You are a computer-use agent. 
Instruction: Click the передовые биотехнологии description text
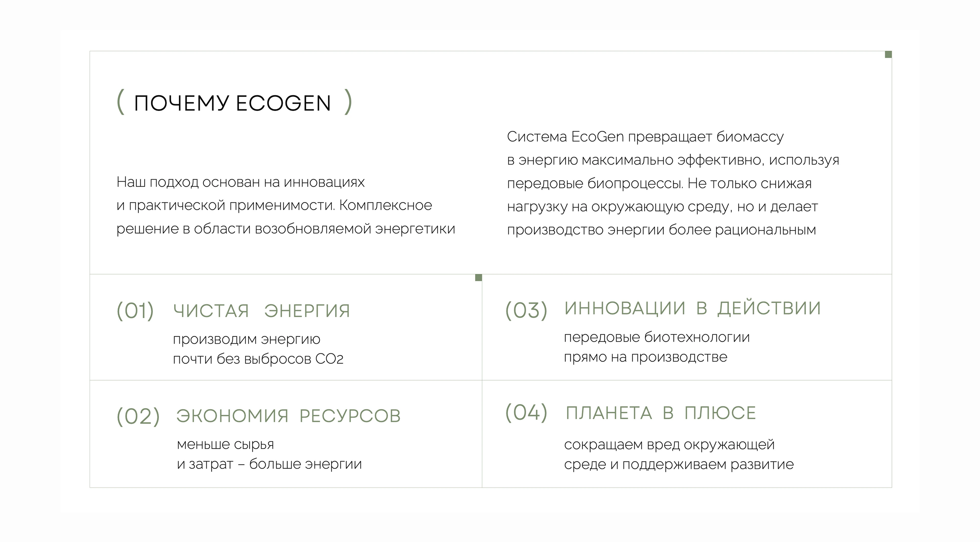pos(657,347)
